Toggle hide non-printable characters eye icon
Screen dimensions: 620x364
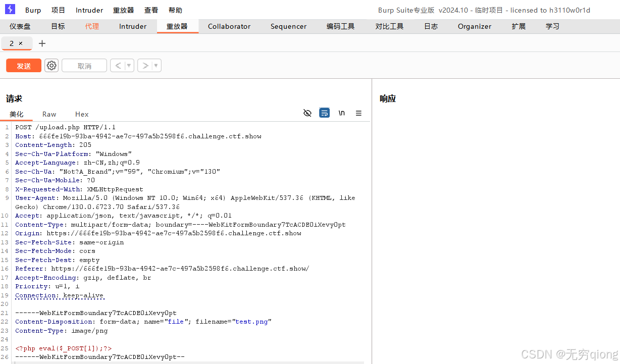[307, 113]
